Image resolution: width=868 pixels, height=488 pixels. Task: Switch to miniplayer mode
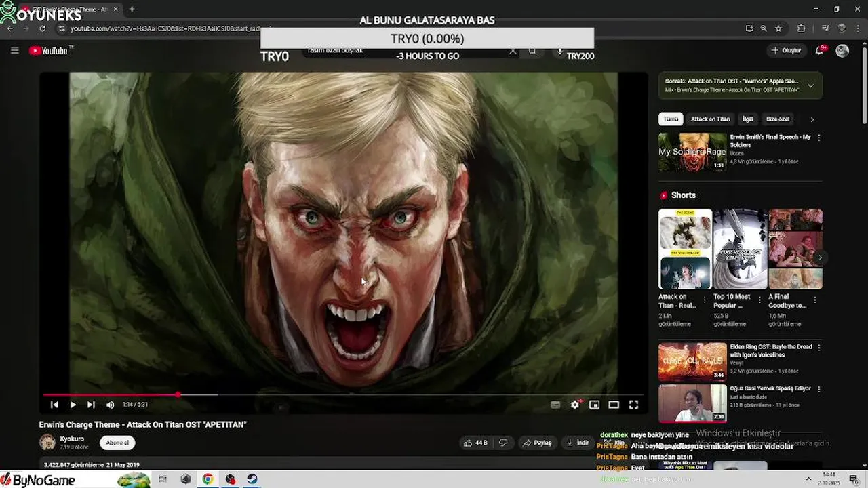click(x=594, y=405)
